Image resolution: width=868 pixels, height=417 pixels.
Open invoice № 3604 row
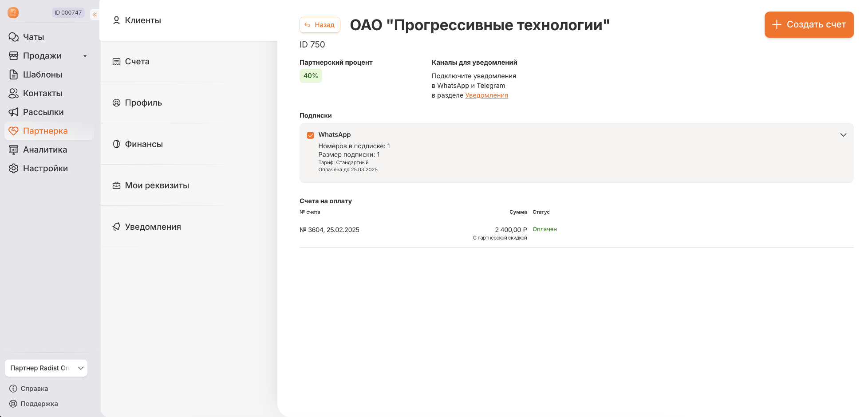tap(329, 230)
